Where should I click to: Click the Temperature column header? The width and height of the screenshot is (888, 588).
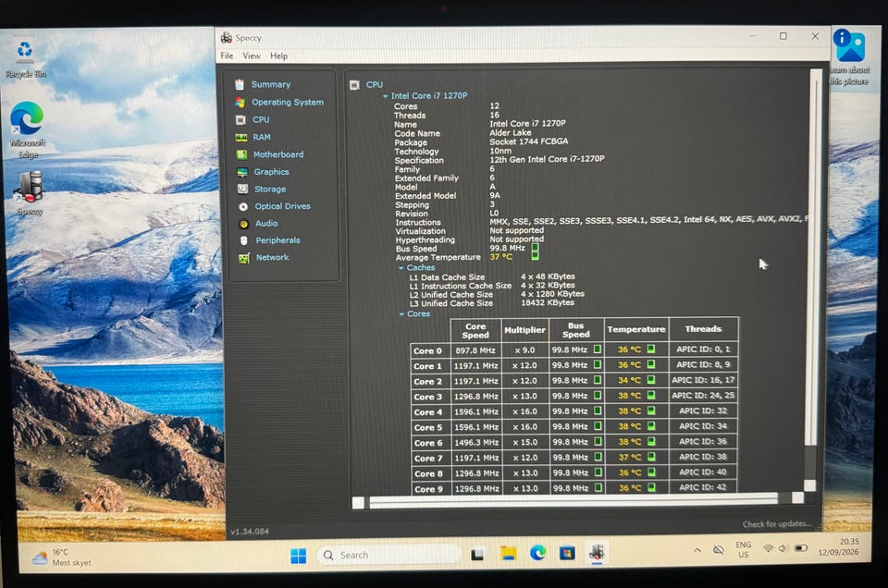[636, 329]
